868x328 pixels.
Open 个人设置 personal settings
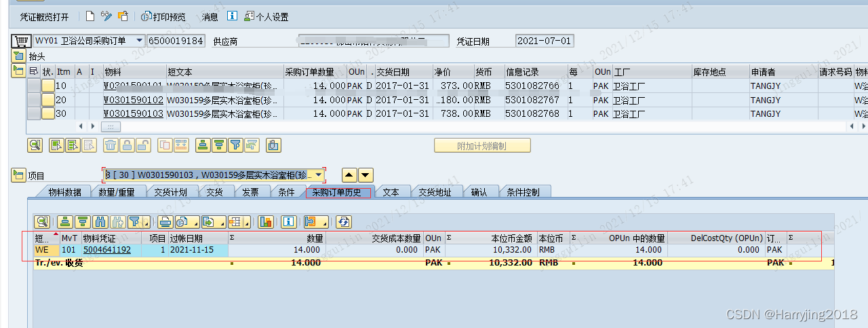266,16
